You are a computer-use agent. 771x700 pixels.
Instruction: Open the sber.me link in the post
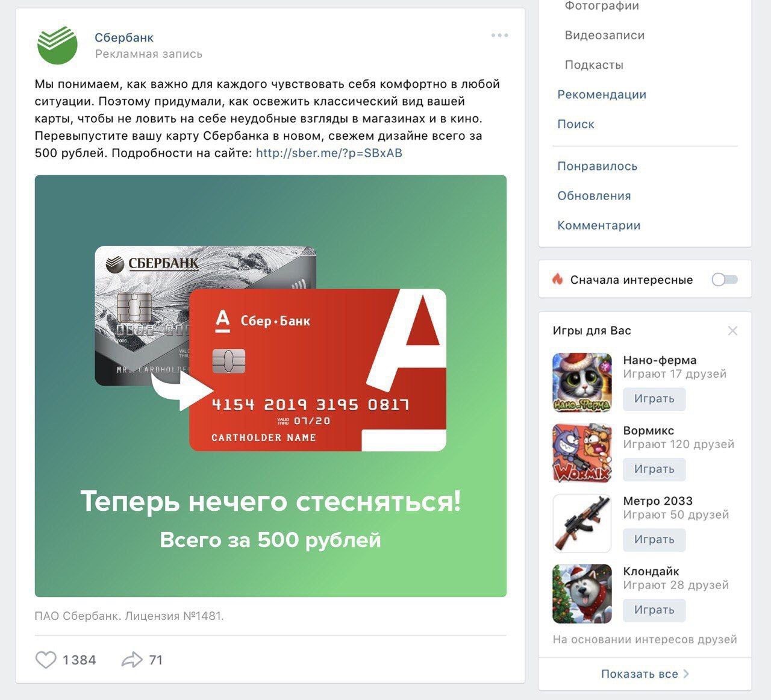(x=329, y=153)
